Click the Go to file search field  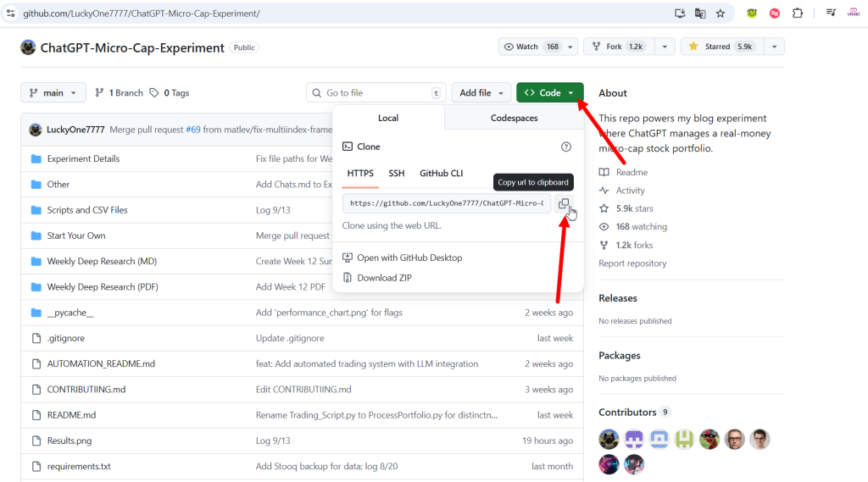376,92
